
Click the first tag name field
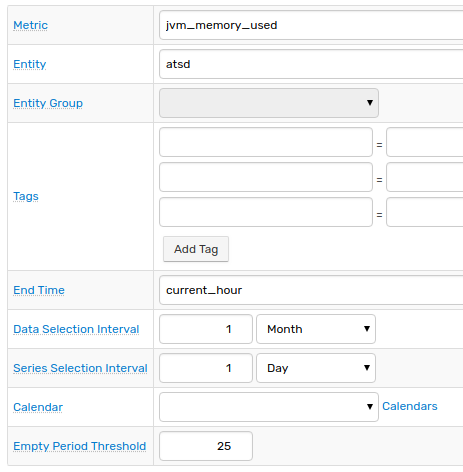tap(266, 142)
